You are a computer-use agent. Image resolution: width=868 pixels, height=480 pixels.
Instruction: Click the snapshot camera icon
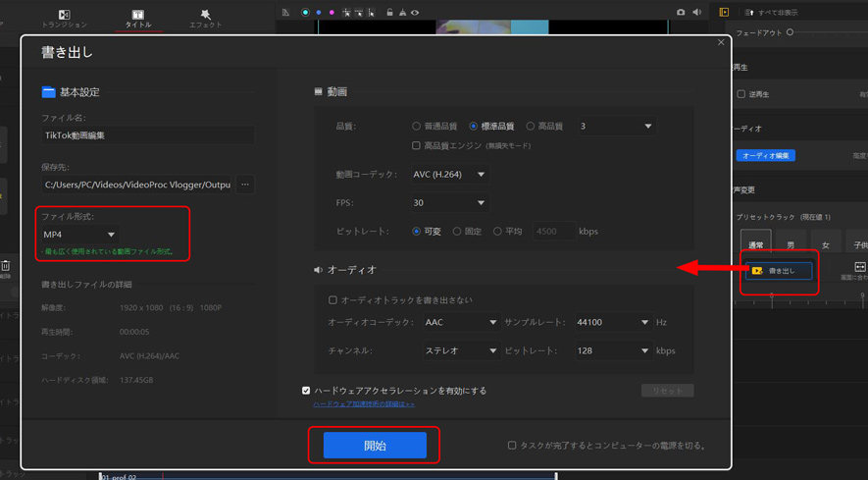pyautogui.click(x=681, y=13)
